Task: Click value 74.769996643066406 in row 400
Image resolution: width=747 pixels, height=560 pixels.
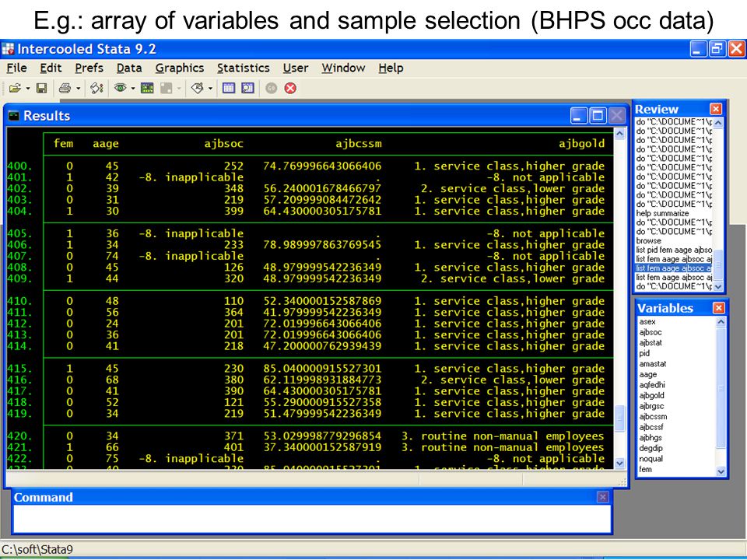Action: pyautogui.click(x=322, y=166)
